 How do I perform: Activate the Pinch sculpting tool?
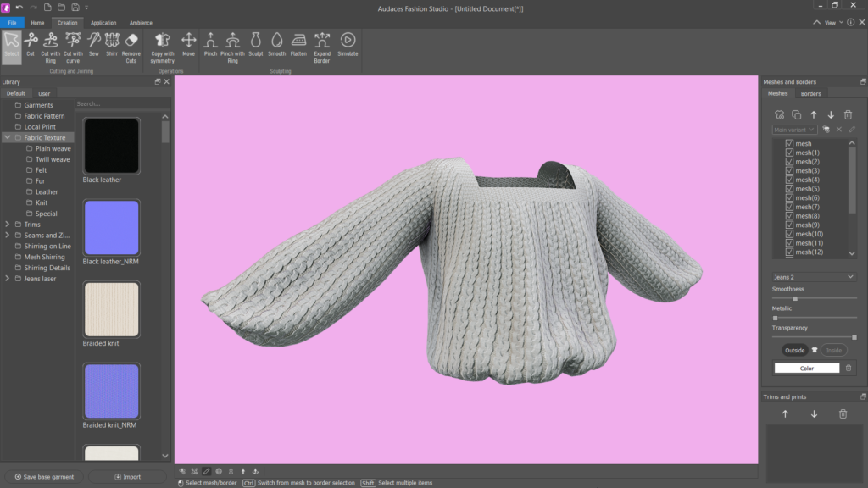[210, 45]
